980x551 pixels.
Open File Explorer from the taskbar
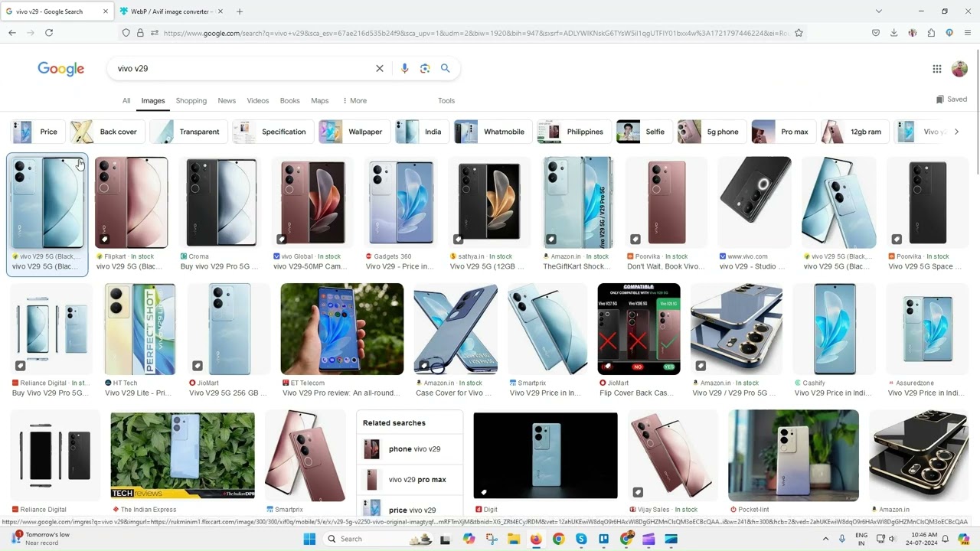pos(514,539)
